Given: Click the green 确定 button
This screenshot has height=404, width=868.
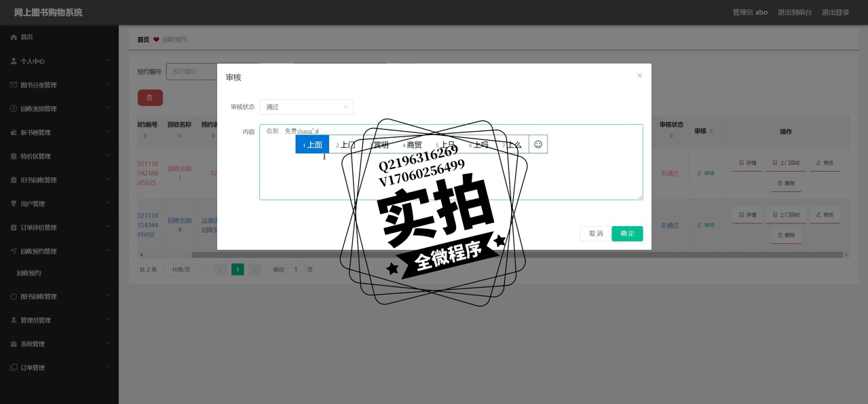Looking at the screenshot, I should [627, 234].
